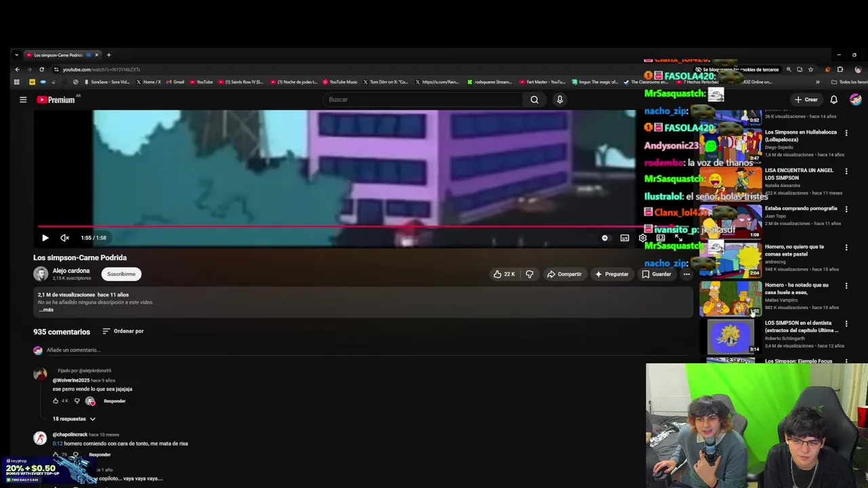The image size is (868, 488).
Task: Expand the 18 respuestas replies
Action: click(x=74, y=419)
